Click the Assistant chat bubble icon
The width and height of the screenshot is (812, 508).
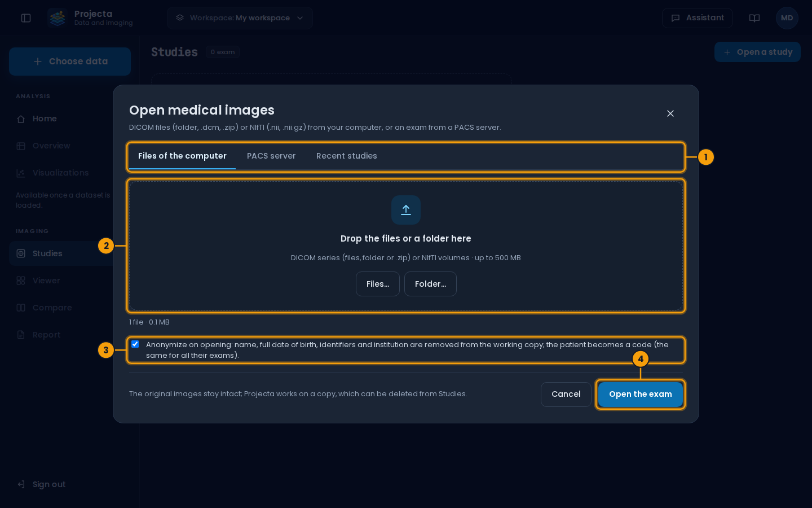coord(676,18)
